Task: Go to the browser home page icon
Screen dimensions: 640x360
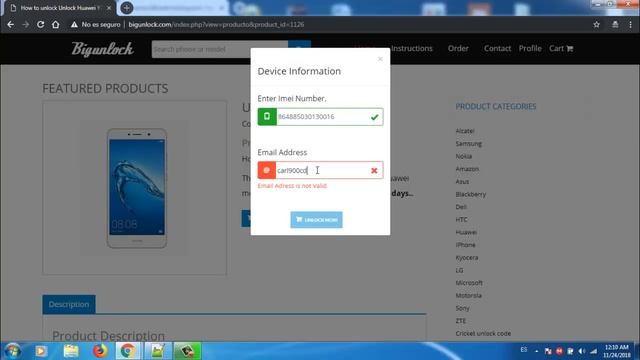Action: tap(56, 24)
